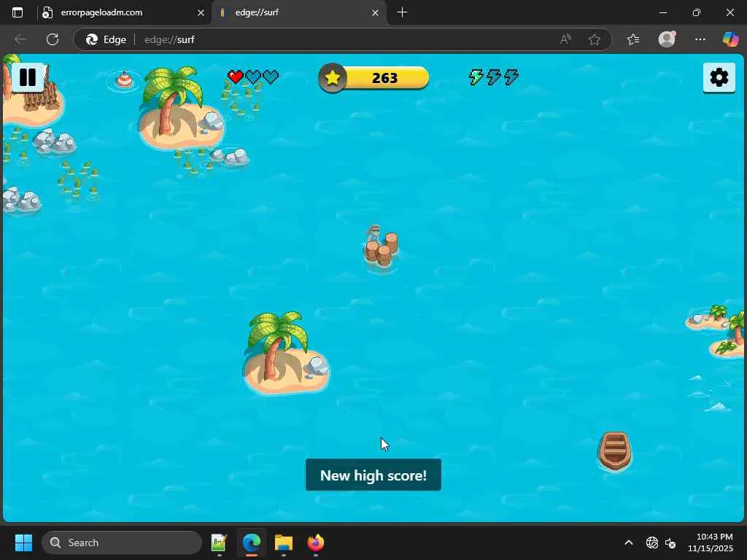Viewport: 747px width, 560px height.
Task: Click the middle lightning bolt boost icon
Action: tap(494, 77)
